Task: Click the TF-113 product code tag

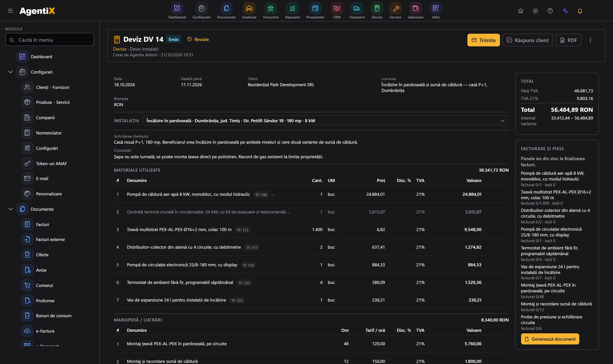Action: [243, 230]
